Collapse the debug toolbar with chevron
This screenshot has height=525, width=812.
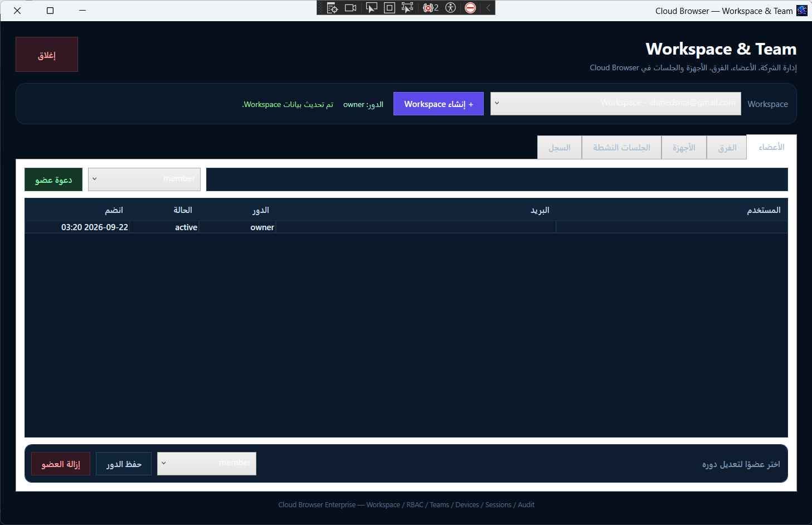pyautogui.click(x=488, y=8)
